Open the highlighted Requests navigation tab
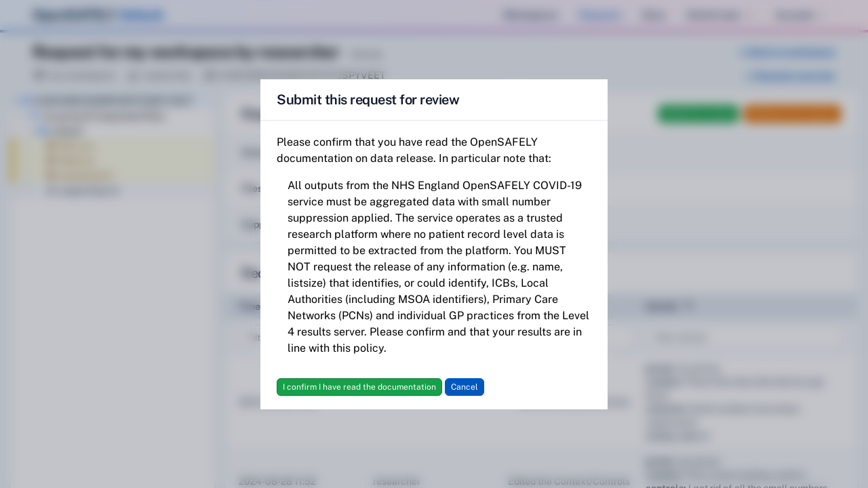Screen dimensions: 868x488 [x=599, y=15]
